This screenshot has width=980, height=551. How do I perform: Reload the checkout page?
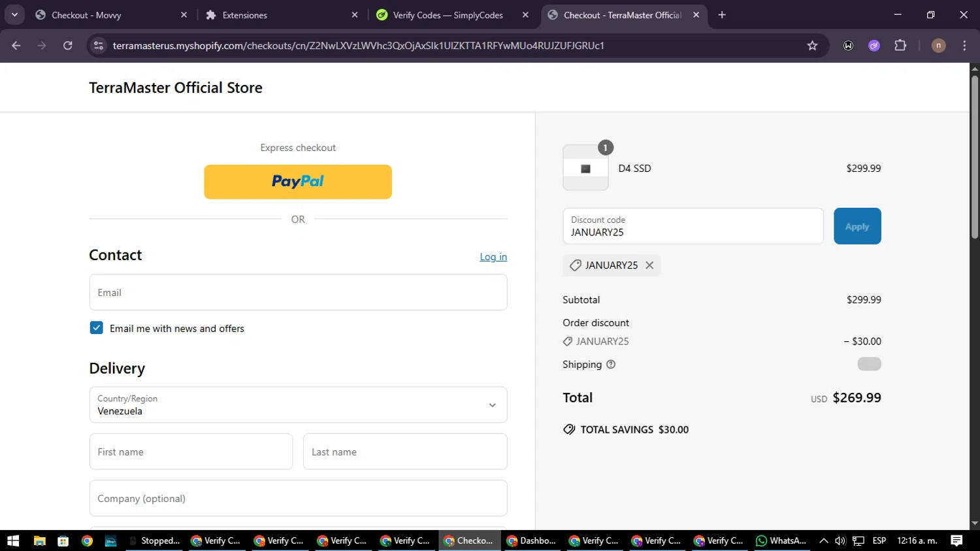(68, 46)
